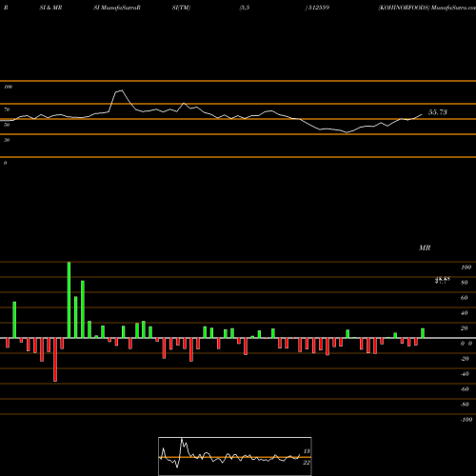476x476 pixels.
Task: Click the RSI value label 55.73
Action: point(438,112)
